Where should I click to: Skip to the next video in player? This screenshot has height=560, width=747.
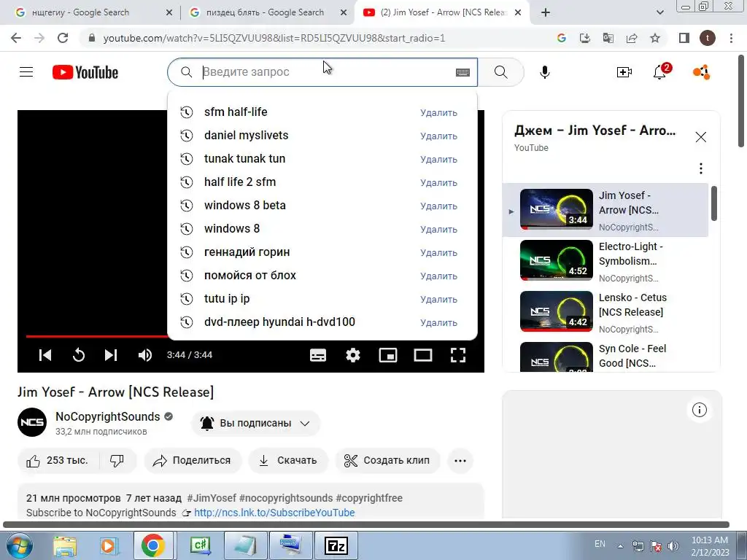point(111,355)
